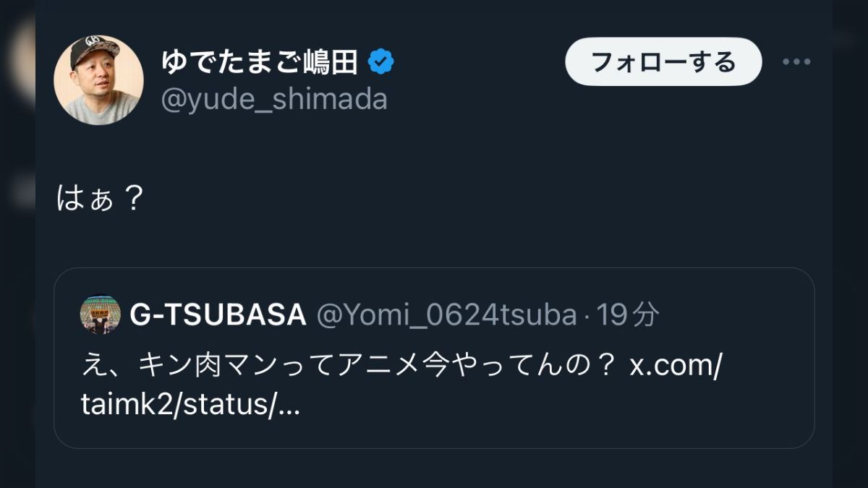
Task: Click the 19分 timestamp
Action: coord(627,314)
